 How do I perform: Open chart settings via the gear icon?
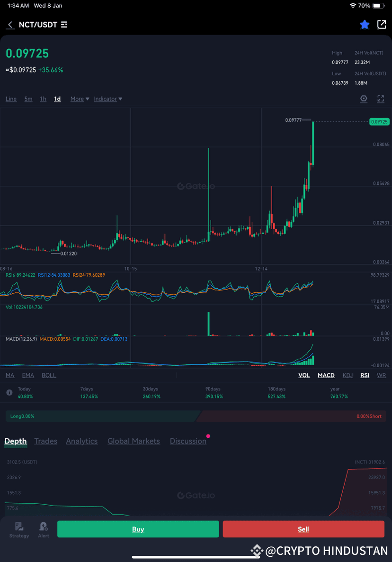364,99
